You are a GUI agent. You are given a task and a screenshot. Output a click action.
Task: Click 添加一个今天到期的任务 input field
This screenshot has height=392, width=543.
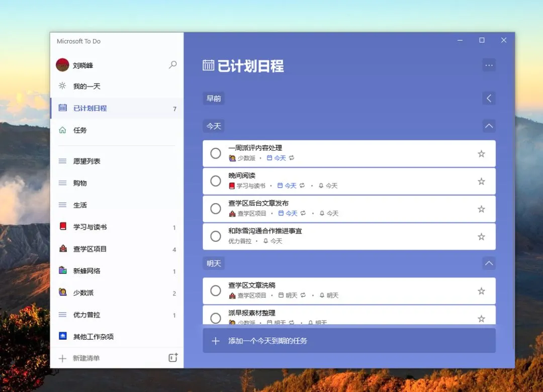[349, 341]
